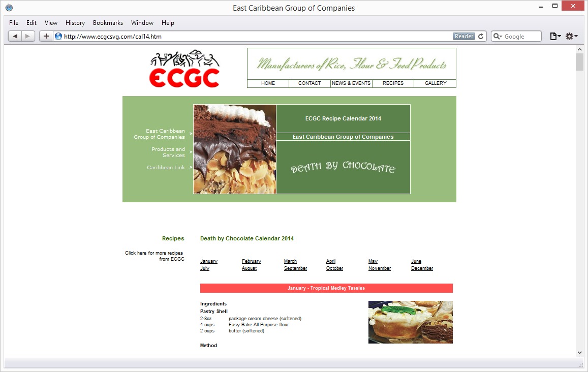Jump to the October recipe

tap(334, 268)
